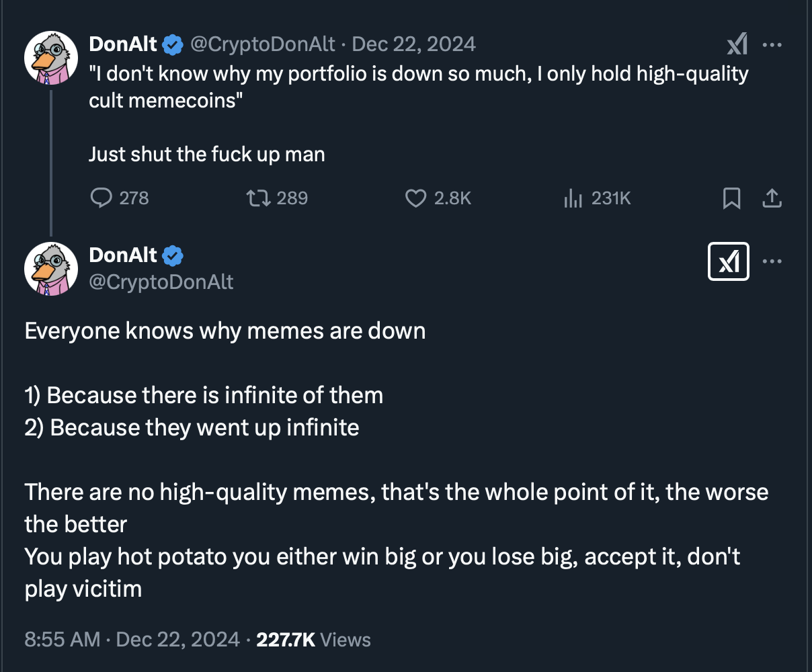Click the Dec 22, 2024 date on top tweet
This screenshot has height=672, width=812.
pos(413,44)
